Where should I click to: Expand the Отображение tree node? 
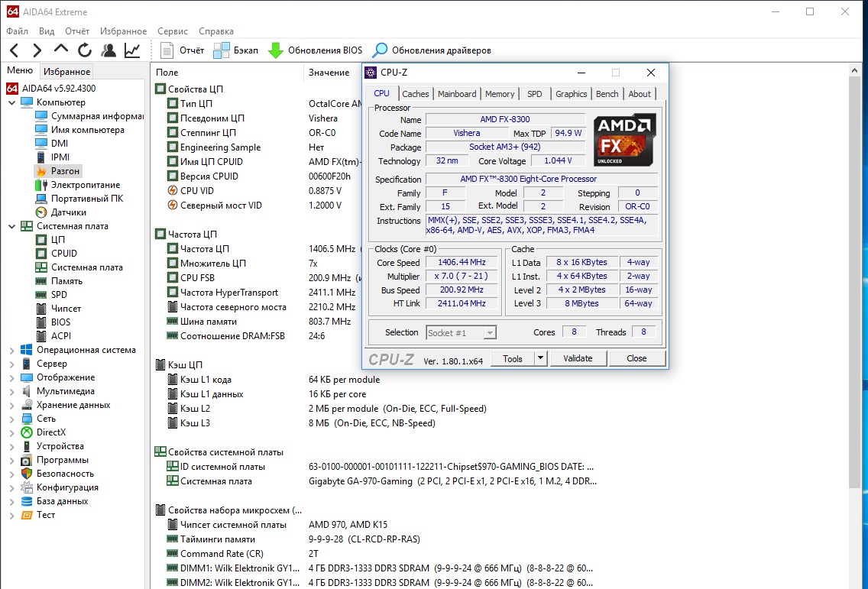11,377
